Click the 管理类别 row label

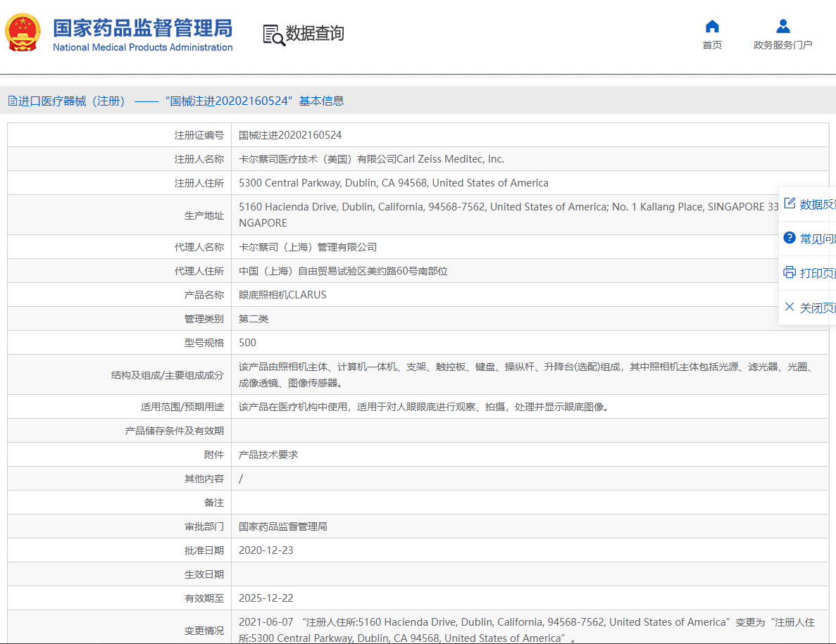pos(204,319)
